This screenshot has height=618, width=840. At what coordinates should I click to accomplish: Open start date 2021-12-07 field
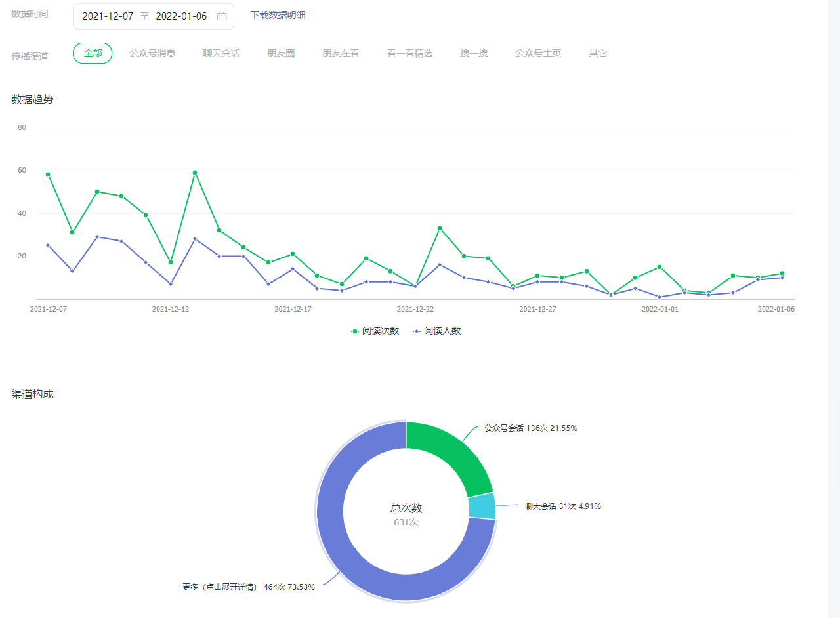point(108,16)
